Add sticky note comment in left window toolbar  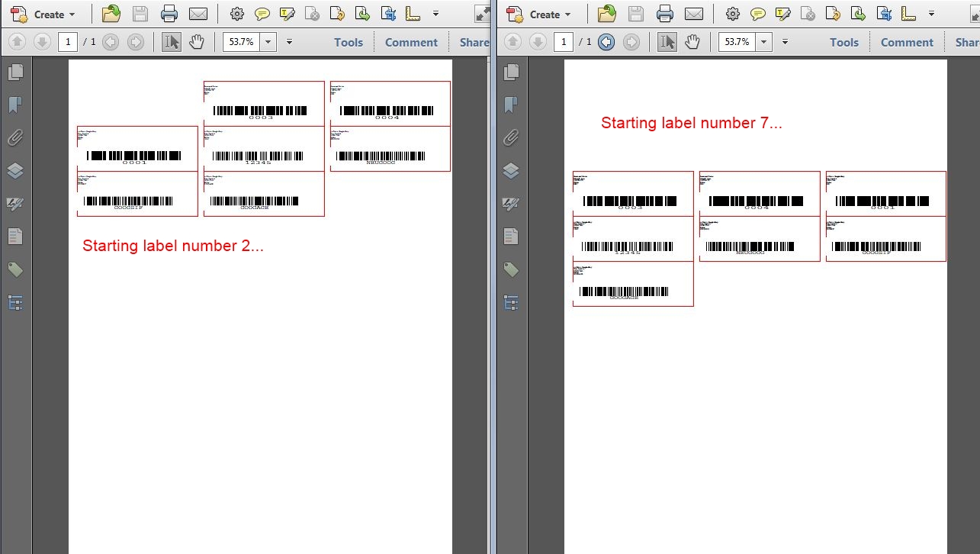point(262,14)
